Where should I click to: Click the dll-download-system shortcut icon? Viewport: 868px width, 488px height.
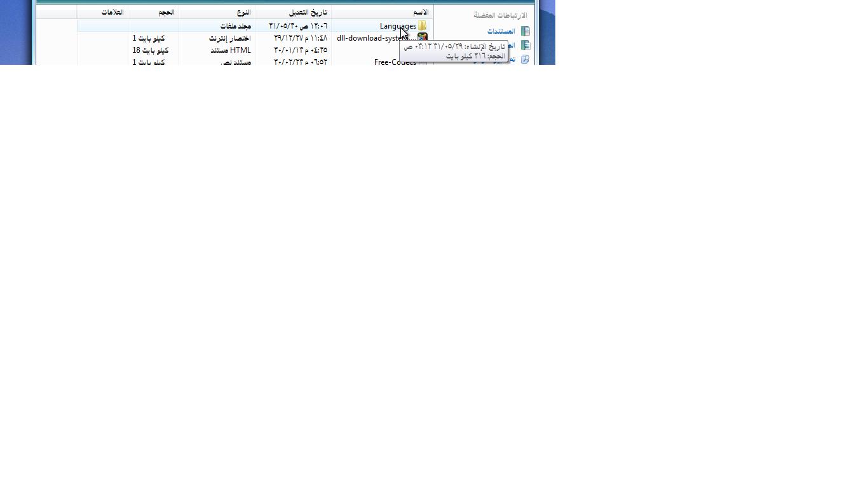click(423, 37)
